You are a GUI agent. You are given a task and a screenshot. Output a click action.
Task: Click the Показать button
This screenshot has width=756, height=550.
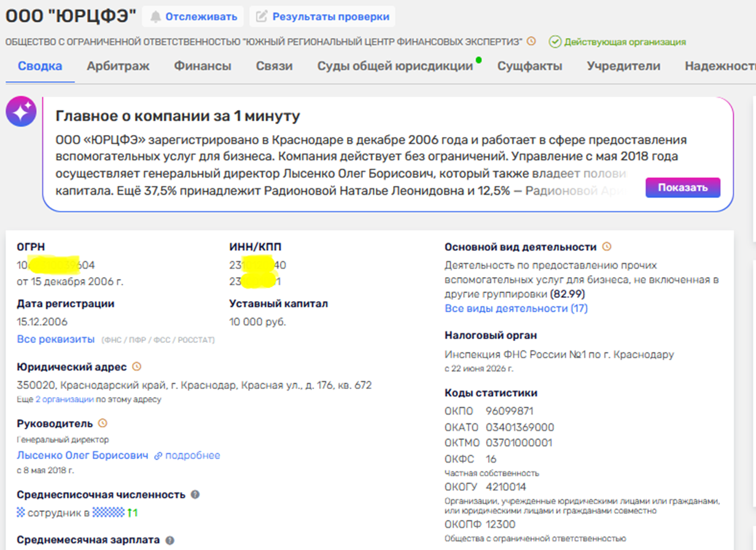[x=683, y=187]
